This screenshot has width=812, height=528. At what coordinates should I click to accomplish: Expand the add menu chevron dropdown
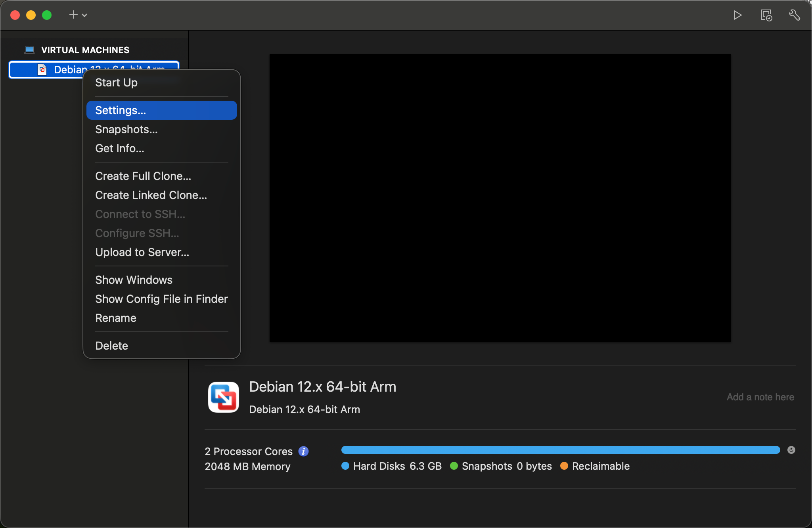pos(84,15)
